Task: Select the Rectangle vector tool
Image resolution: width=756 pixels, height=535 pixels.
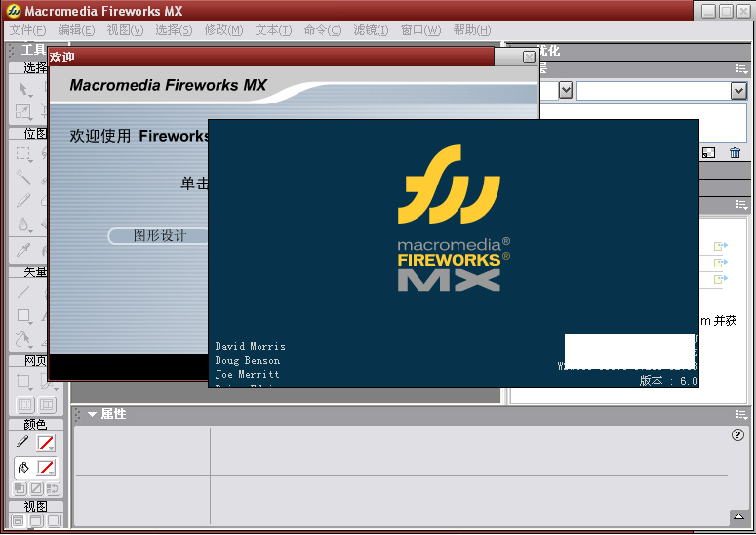Action: point(23,316)
